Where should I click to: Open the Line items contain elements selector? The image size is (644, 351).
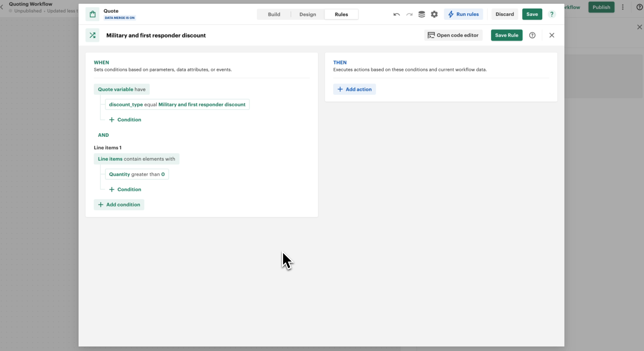point(136,159)
